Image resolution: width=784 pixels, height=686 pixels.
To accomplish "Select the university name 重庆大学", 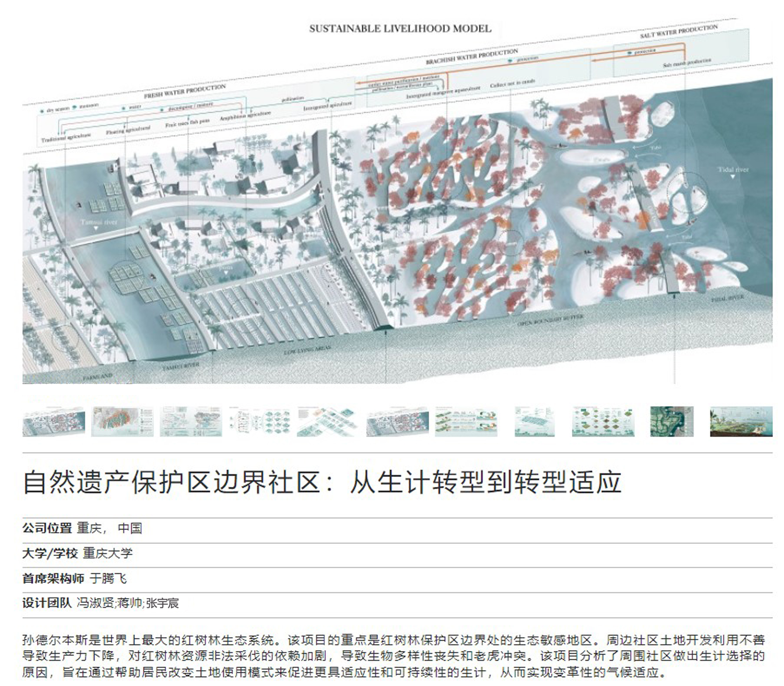I will 108,553.
